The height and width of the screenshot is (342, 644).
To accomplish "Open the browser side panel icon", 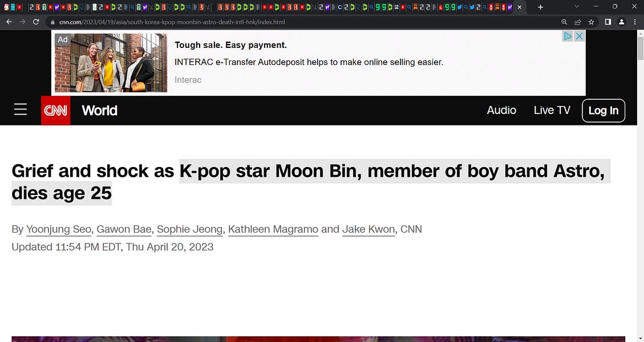I will click(x=608, y=22).
